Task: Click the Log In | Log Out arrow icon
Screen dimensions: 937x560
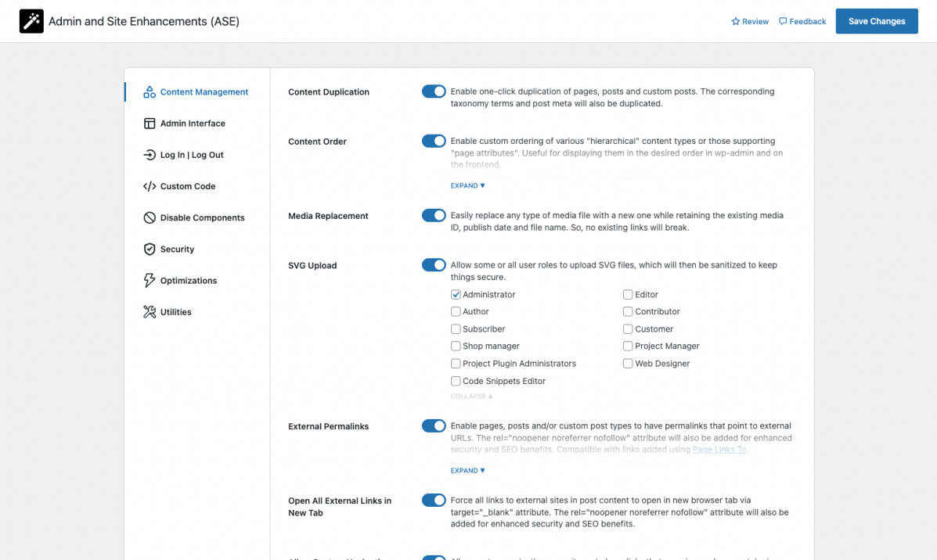Action: click(147, 155)
